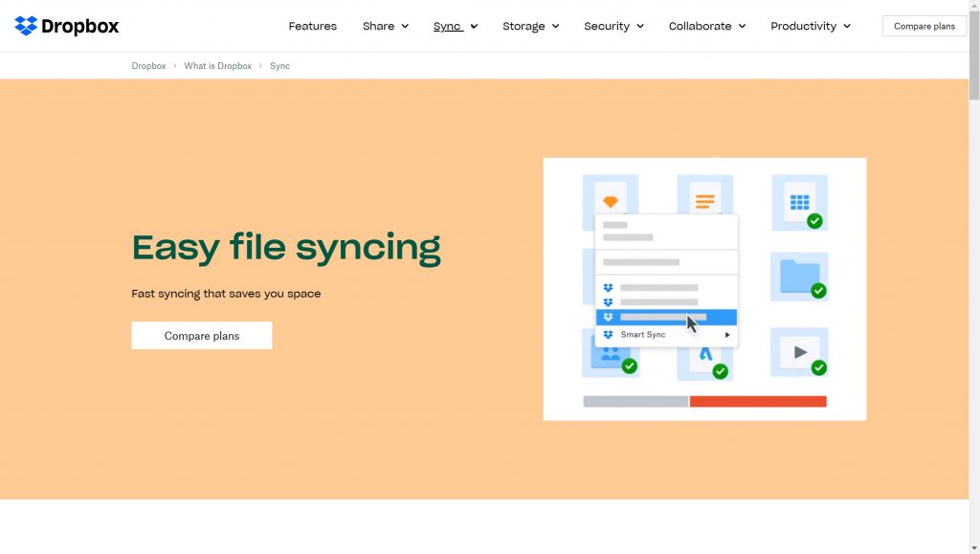Expand the Storage dropdown chevron

click(555, 26)
